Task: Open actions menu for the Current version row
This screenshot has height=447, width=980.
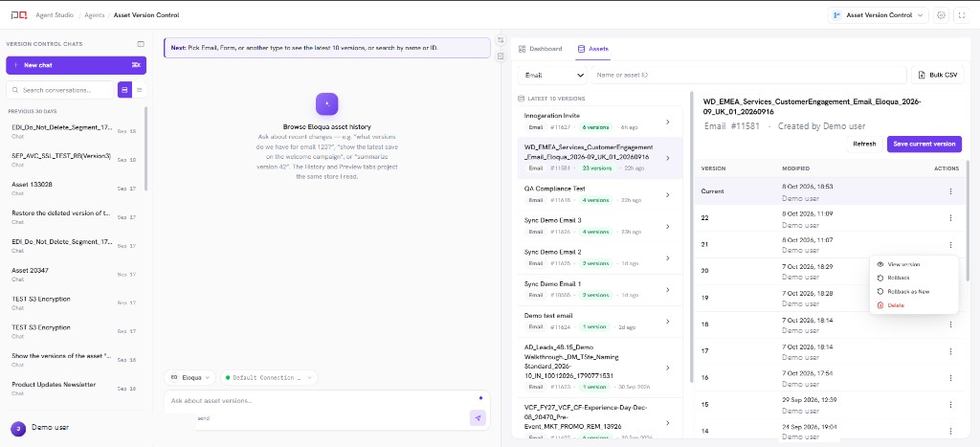Action: [x=950, y=191]
